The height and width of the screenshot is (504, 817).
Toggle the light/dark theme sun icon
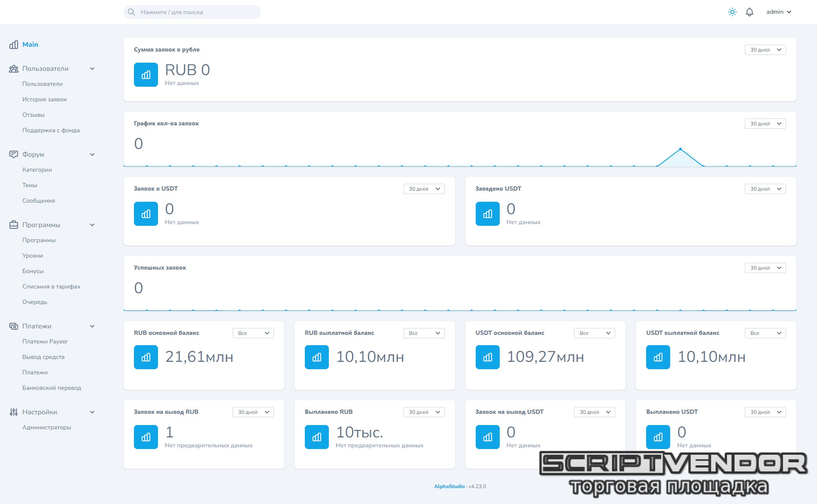click(732, 12)
